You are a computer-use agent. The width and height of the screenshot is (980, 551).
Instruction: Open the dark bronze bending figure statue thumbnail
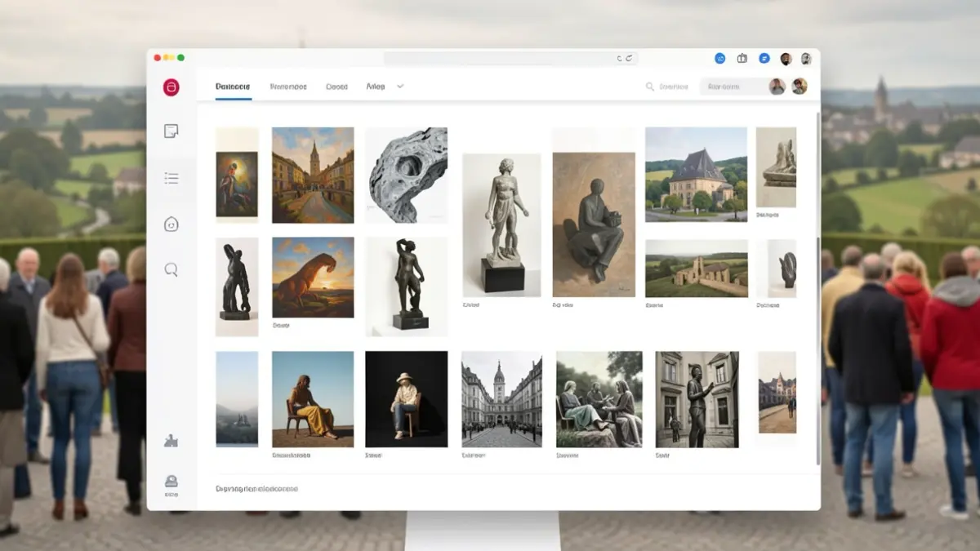pos(237,287)
